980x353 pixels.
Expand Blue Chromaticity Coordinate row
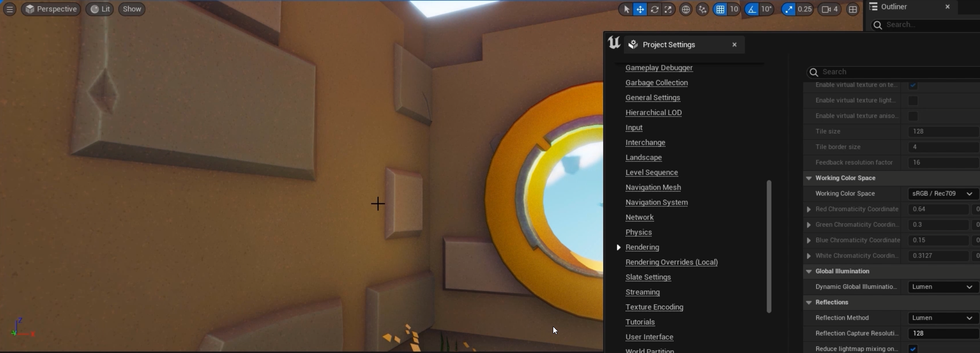pyautogui.click(x=809, y=240)
